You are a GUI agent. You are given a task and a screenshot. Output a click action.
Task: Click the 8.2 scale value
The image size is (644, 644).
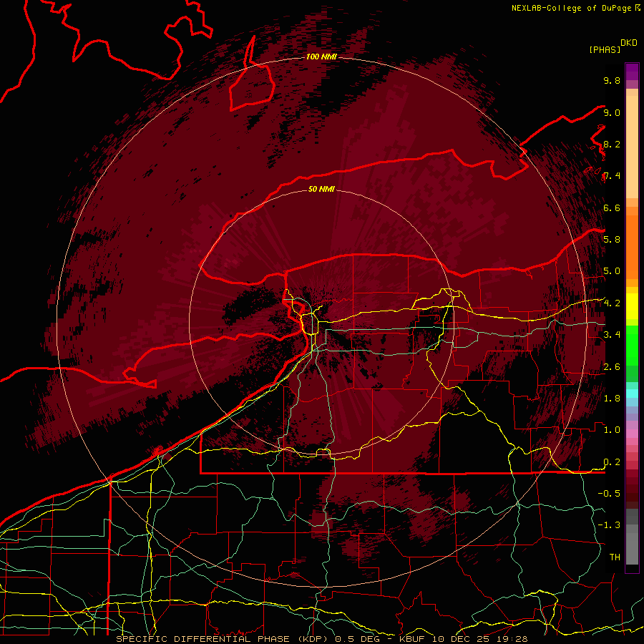[612, 144]
